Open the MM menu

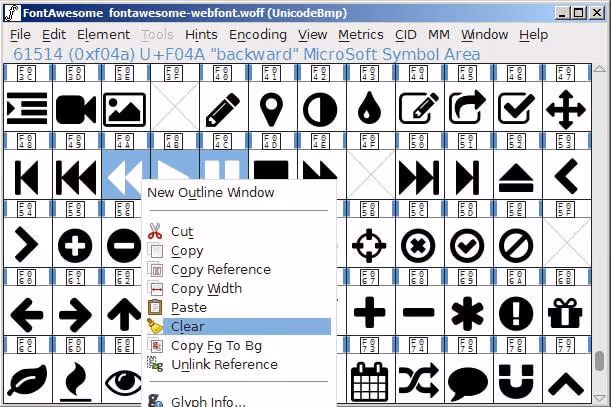(x=439, y=35)
